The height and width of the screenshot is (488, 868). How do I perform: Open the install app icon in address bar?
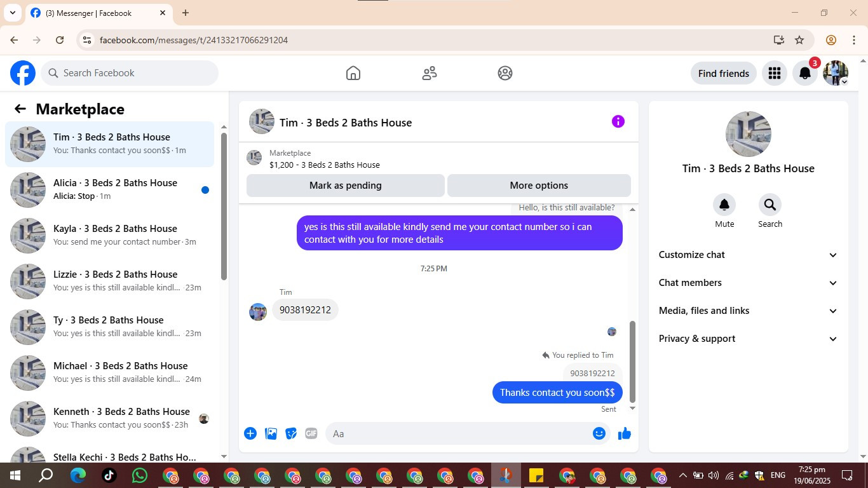[x=779, y=40]
